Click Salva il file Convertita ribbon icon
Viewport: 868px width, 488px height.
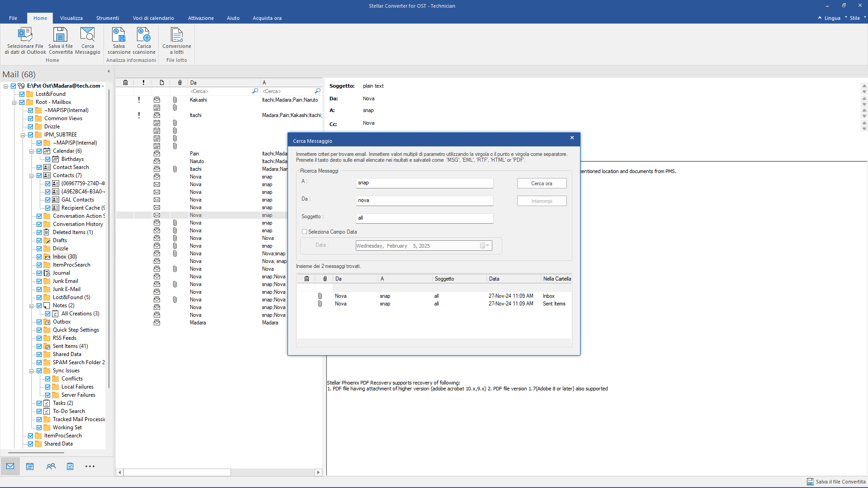tap(60, 35)
